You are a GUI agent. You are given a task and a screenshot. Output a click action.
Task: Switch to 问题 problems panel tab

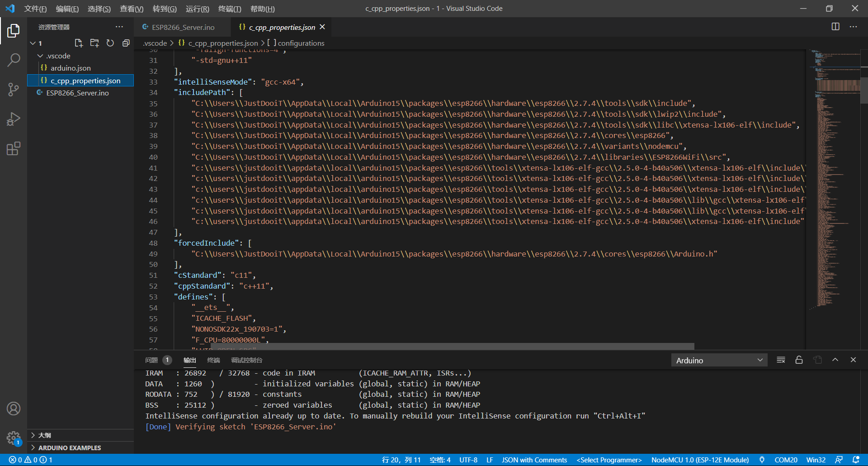click(158, 360)
